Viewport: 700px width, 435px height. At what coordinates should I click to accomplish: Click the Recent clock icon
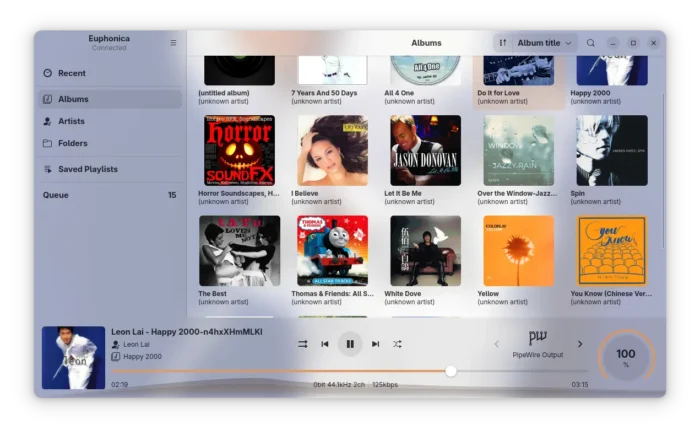(x=48, y=73)
